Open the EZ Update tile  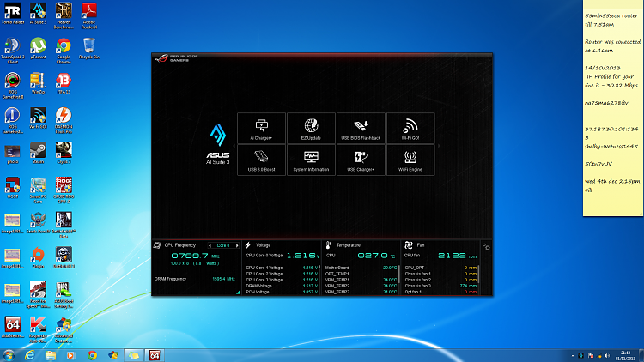[x=311, y=128]
